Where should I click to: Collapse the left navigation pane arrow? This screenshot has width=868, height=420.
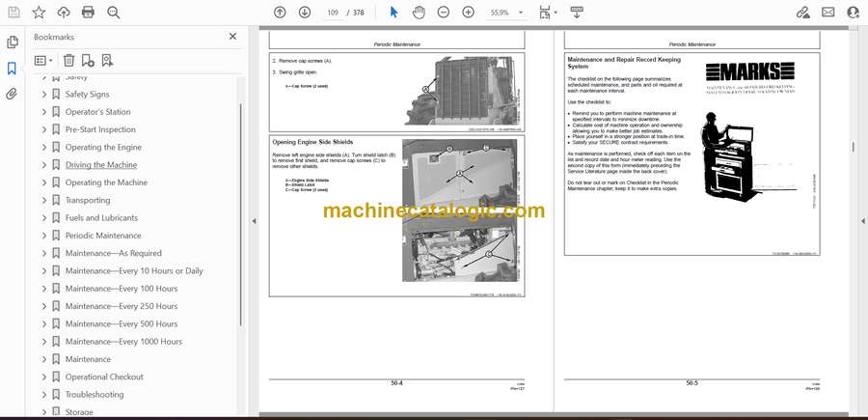pyautogui.click(x=254, y=221)
